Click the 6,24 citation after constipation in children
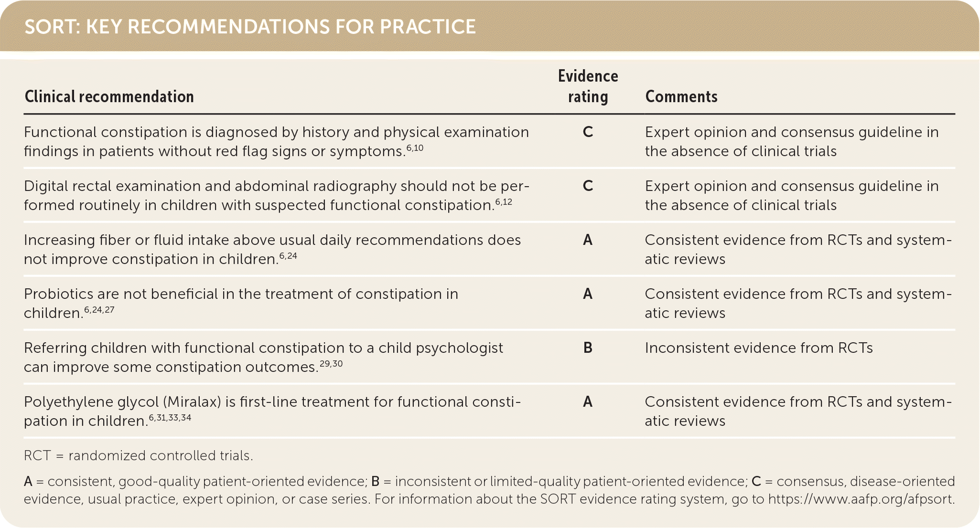Image resolution: width=980 pixels, height=528 pixels. pos(288,256)
